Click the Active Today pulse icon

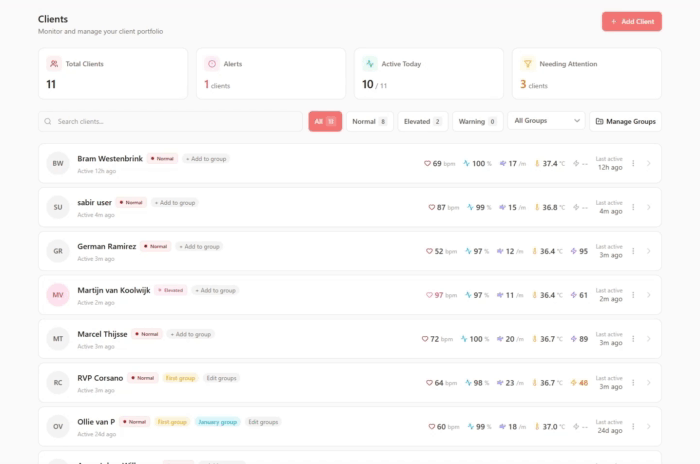tap(369, 64)
